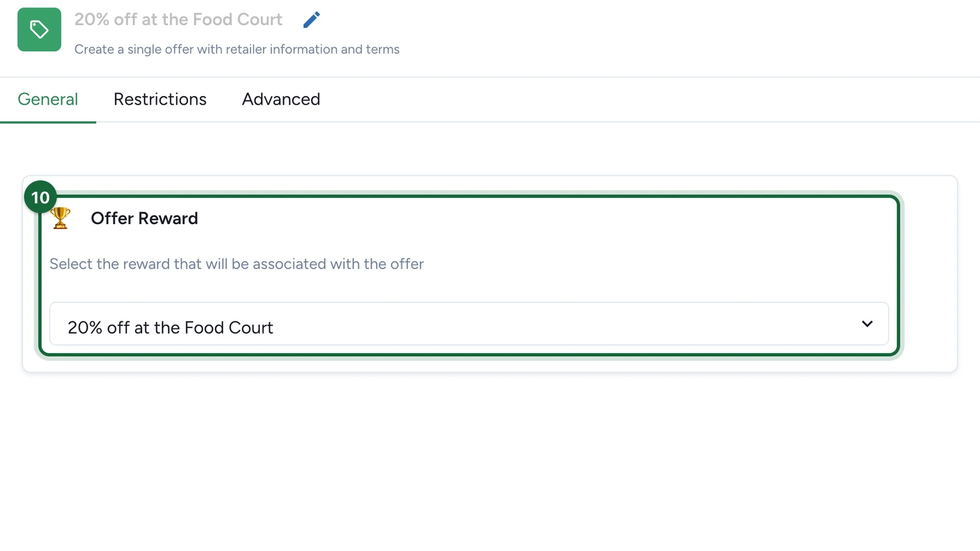Click the green offer tag icon
980x551 pixels.
[x=39, y=29]
